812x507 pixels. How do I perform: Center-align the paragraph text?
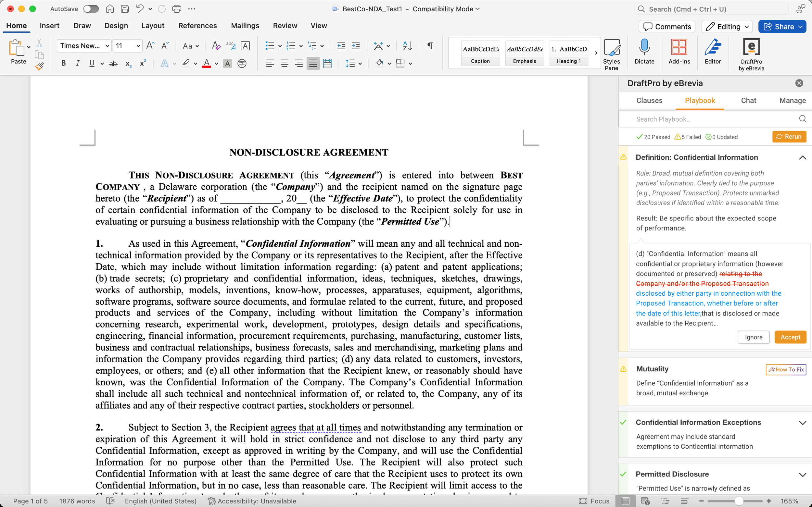(x=284, y=63)
